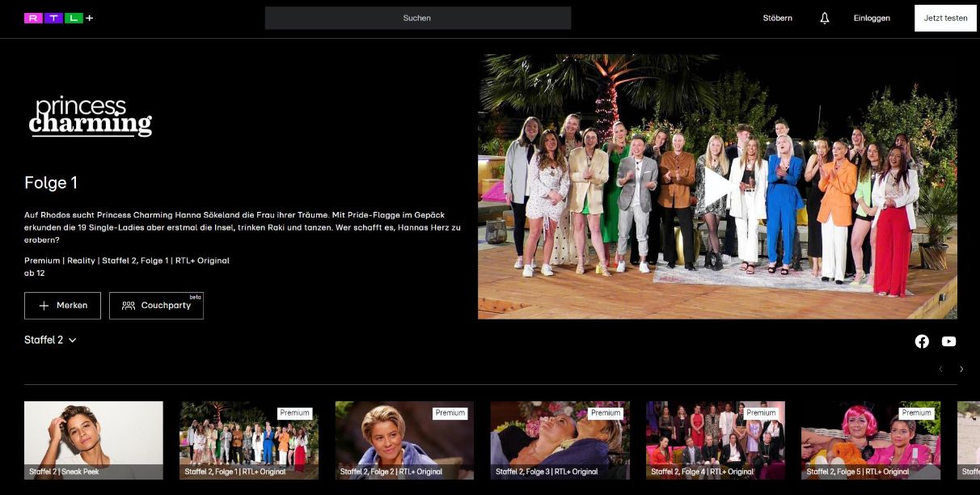Open the Staffel 2, Folge 4 thumbnail
Screen dimensions: 980x495
(715, 440)
